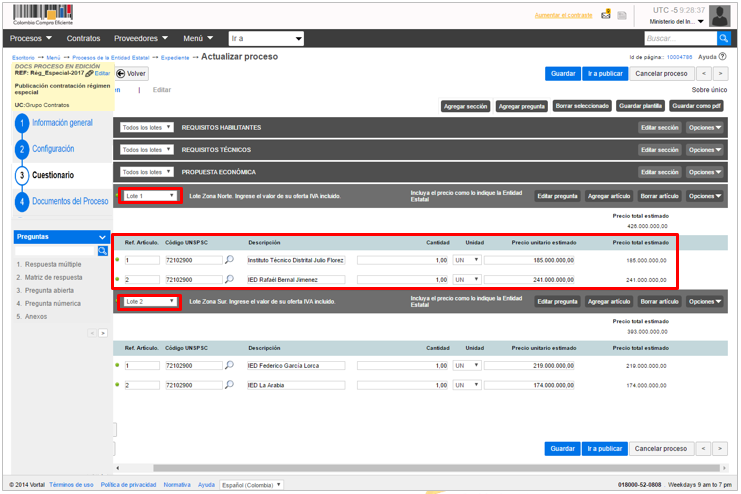741x494 pixels.
Task: Click Guardar como pdf button
Action: 696,106
